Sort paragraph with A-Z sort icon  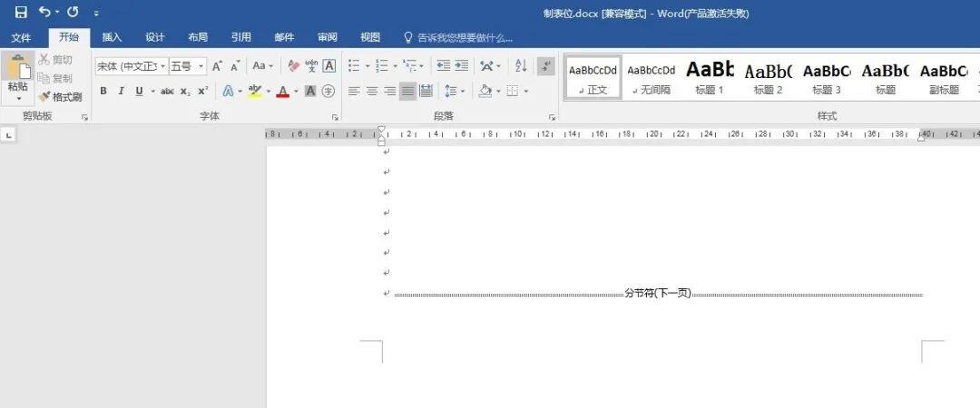click(x=521, y=65)
